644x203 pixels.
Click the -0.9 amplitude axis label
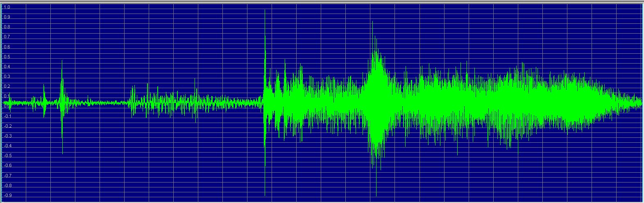click(7, 195)
